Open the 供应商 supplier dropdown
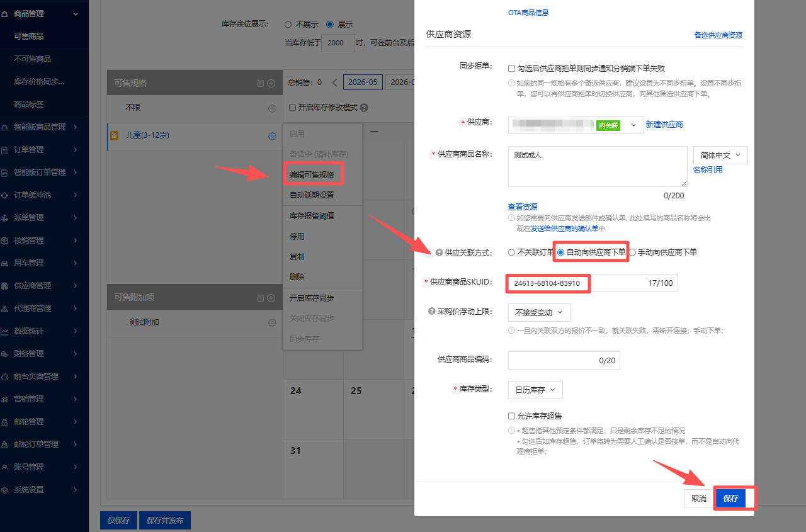This screenshot has height=532, width=806. (x=576, y=125)
